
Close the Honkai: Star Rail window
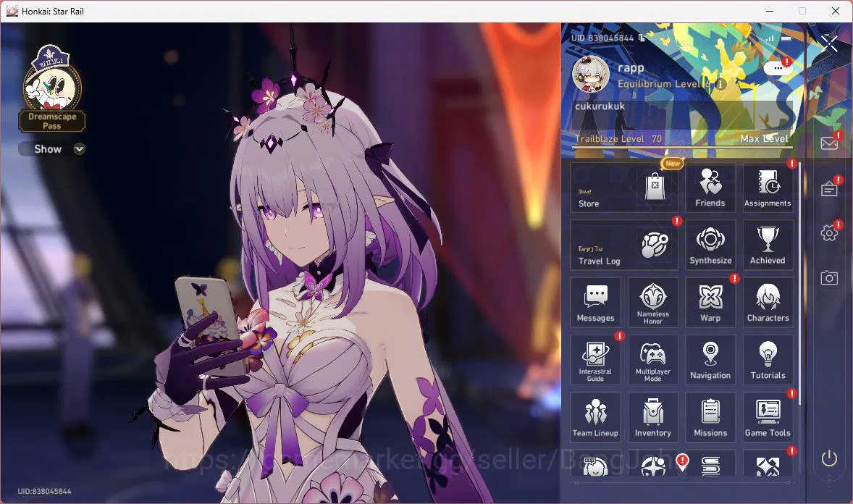click(836, 11)
